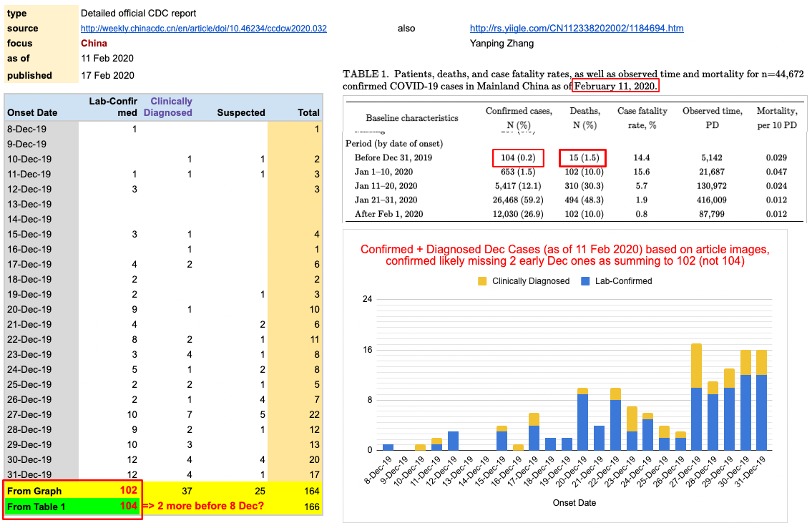This screenshot has width=812, height=528.
Task: Select the 'Yanping Zhang' author cell
Action: 502,44
